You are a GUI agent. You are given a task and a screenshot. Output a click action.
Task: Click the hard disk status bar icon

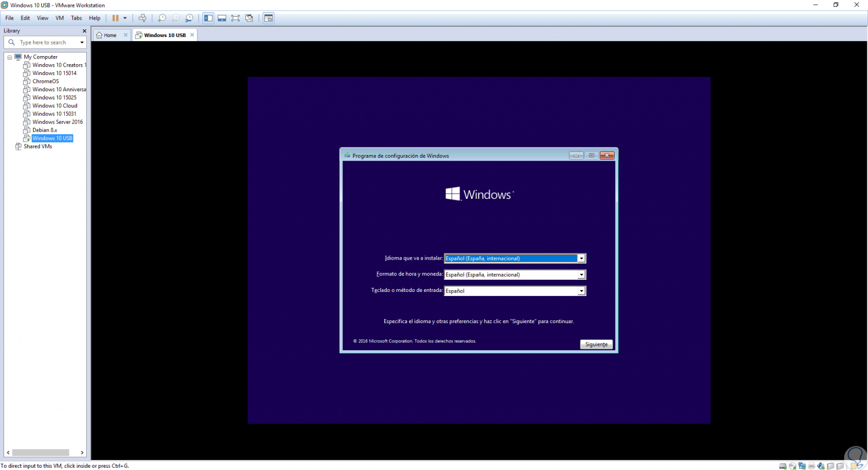tap(783, 465)
